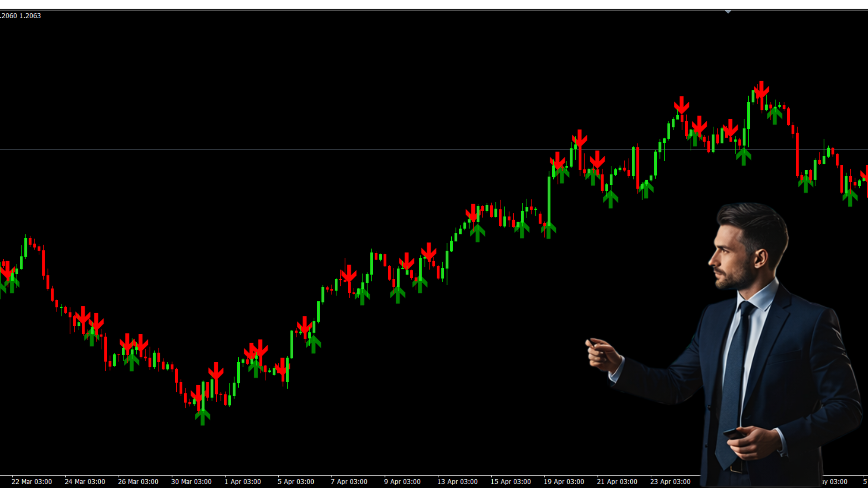Click the 26 Mar 03:00 time label
This screenshot has height=488, width=868.
pyautogui.click(x=138, y=482)
